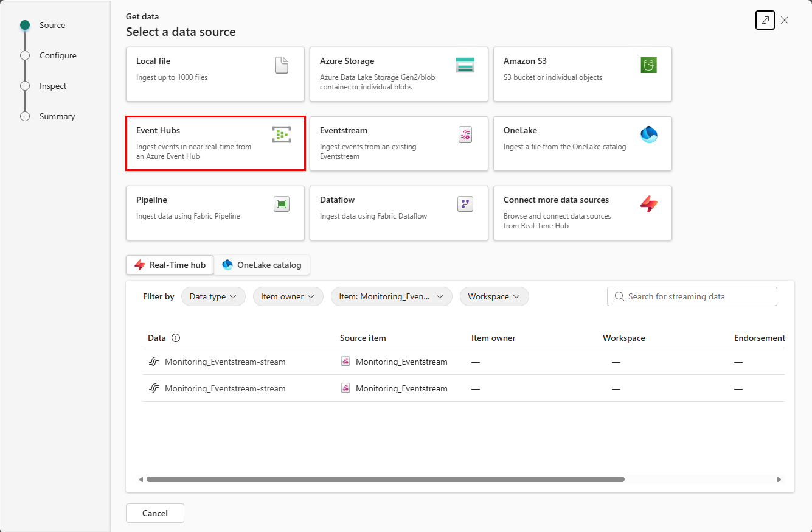Select the Inspect step circle
This screenshot has height=532, width=812.
(x=25, y=86)
